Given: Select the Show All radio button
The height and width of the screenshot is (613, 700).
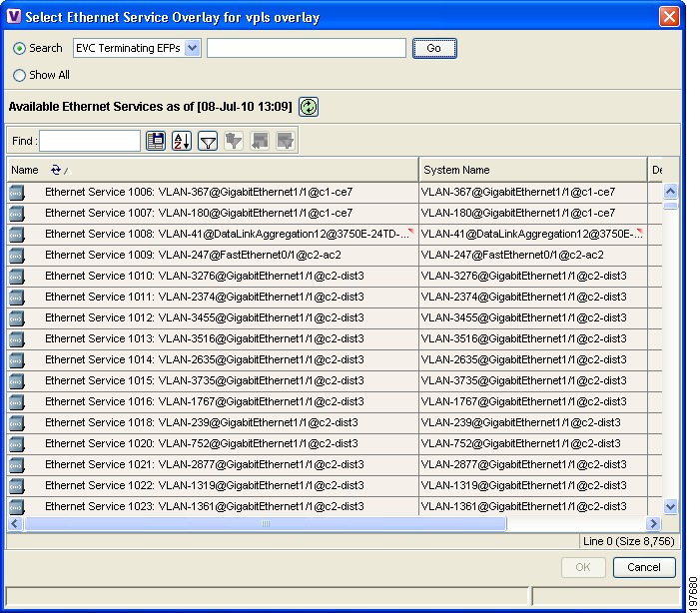Looking at the screenshot, I should 19,75.
